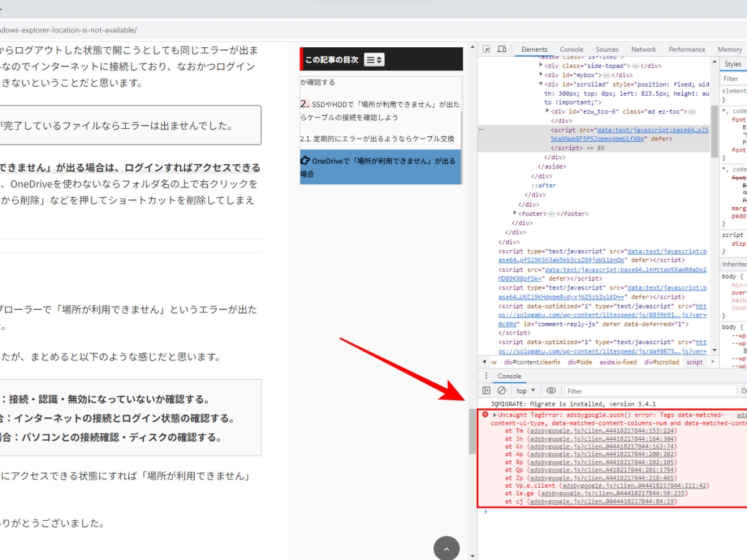The width and height of the screenshot is (747, 560).
Task: Open the Memory tab
Action: tap(730, 49)
